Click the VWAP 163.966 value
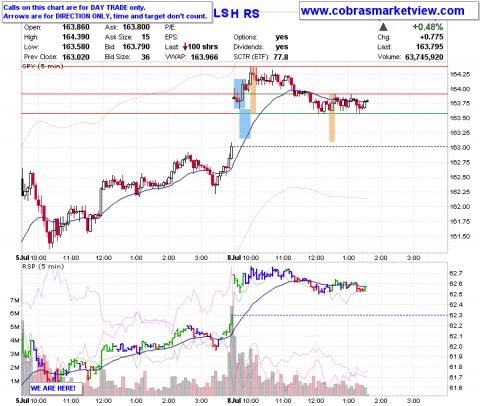The image size is (480, 406). point(204,57)
